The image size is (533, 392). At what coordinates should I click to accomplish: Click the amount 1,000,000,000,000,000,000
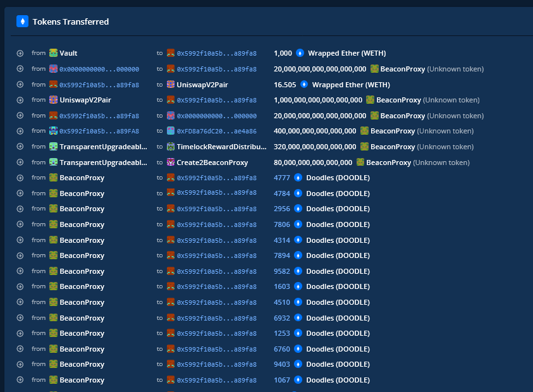pos(318,100)
